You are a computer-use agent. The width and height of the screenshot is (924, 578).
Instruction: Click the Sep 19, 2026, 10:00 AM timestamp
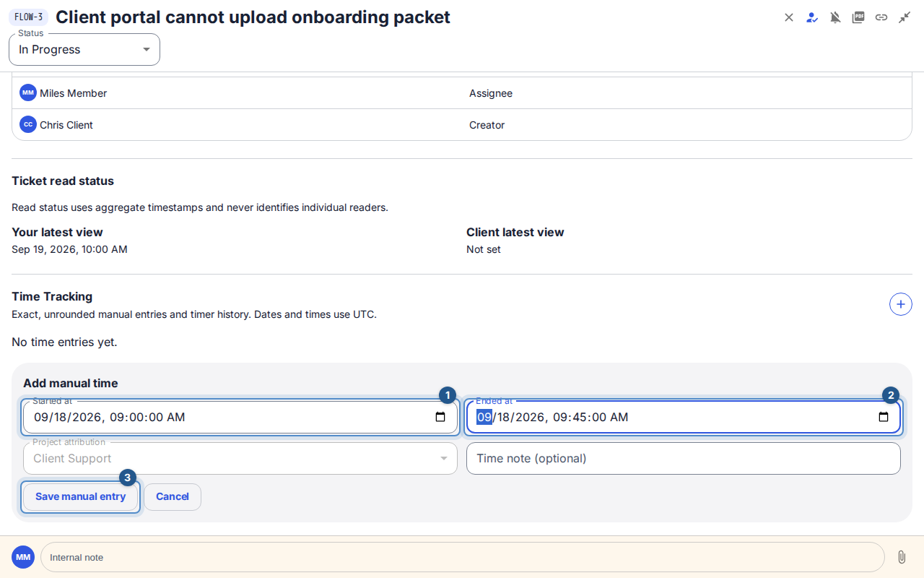[69, 249]
